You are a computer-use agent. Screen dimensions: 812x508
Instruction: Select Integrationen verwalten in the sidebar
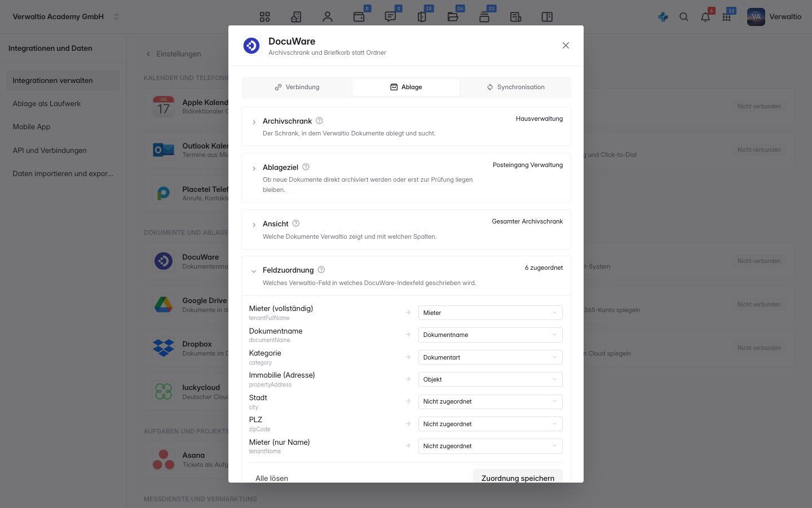pos(63,80)
